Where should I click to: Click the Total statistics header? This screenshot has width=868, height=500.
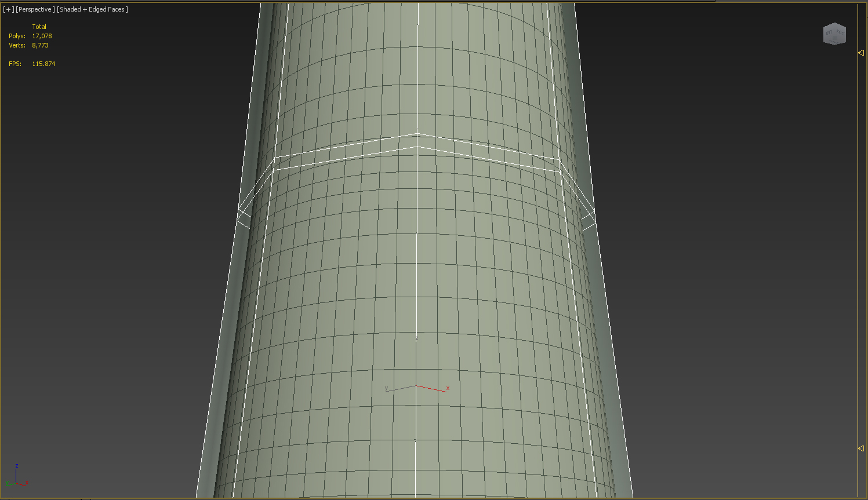[39, 27]
